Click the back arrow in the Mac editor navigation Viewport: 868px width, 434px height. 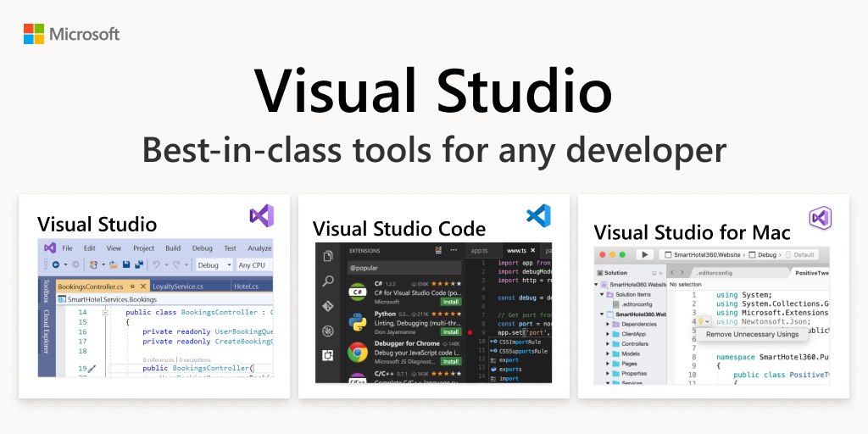672,272
